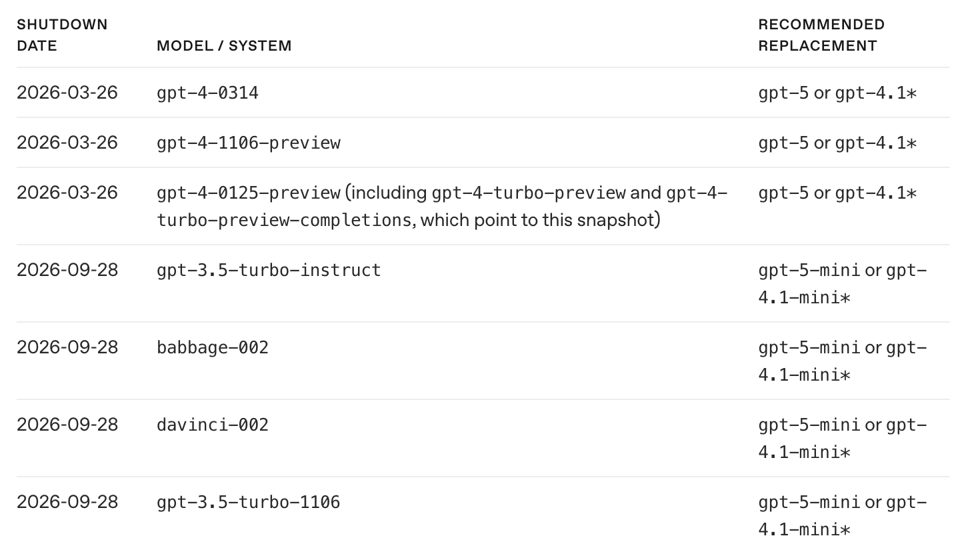960x560 pixels.
Task: Click the gpt-4-1106-preview model name
Action: 249,143
